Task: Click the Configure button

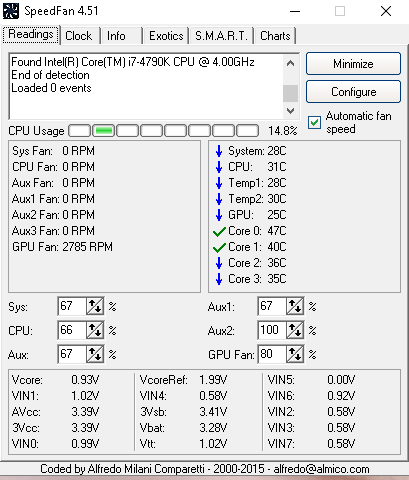Action: (x=353, y=92)
